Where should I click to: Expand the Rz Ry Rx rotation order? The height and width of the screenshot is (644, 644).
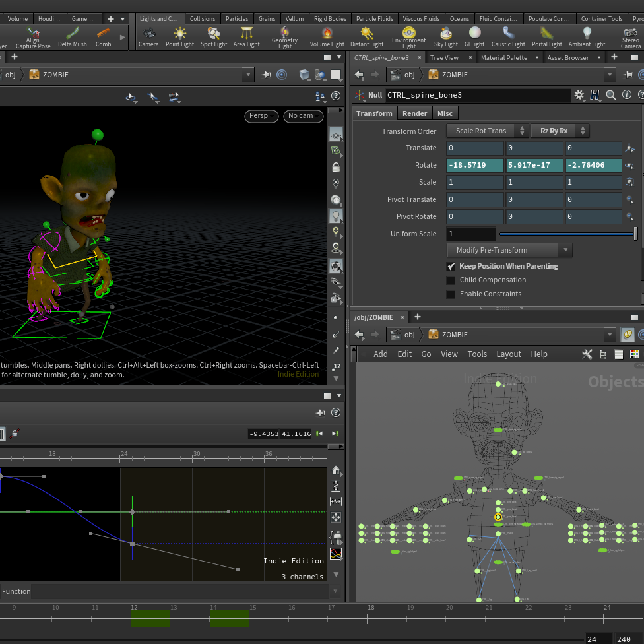560,131
